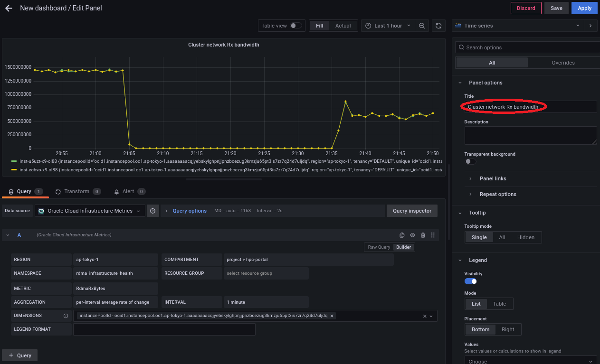Click the yellow inst-echvo-x9-ol88 legend color swatch
This screenshot has height=364, width=600.
pos(14,169)
